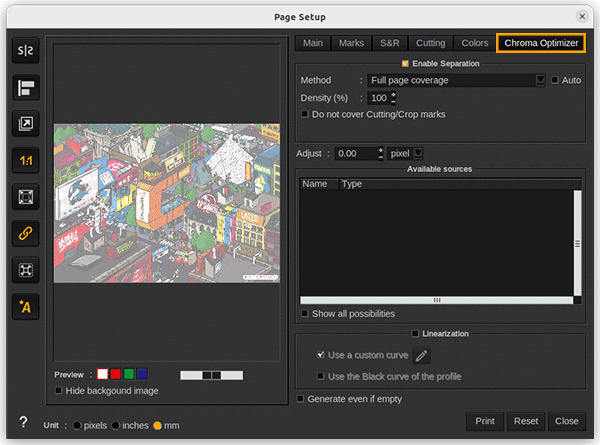This screenshot has height=445, width=600.
Task: Open the Colors tab
Action: point(474,43)
